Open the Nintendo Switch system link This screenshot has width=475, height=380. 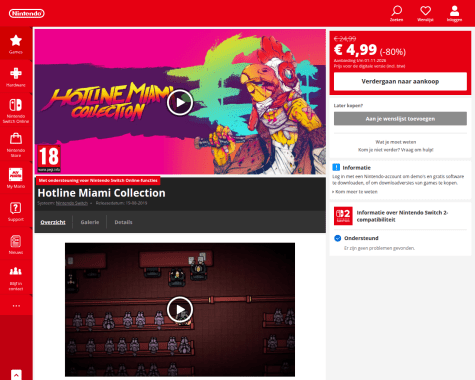pos(72,203)
